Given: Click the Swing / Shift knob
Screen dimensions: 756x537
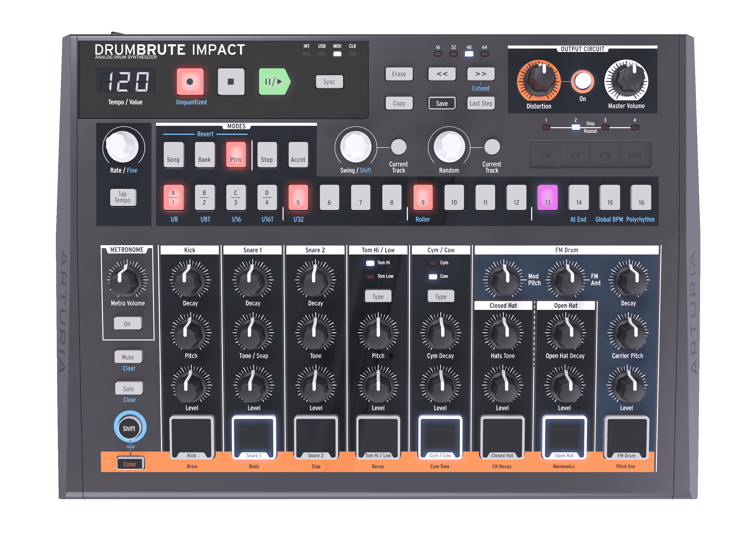Looking at the screenshot, I should tap(356, 147).
